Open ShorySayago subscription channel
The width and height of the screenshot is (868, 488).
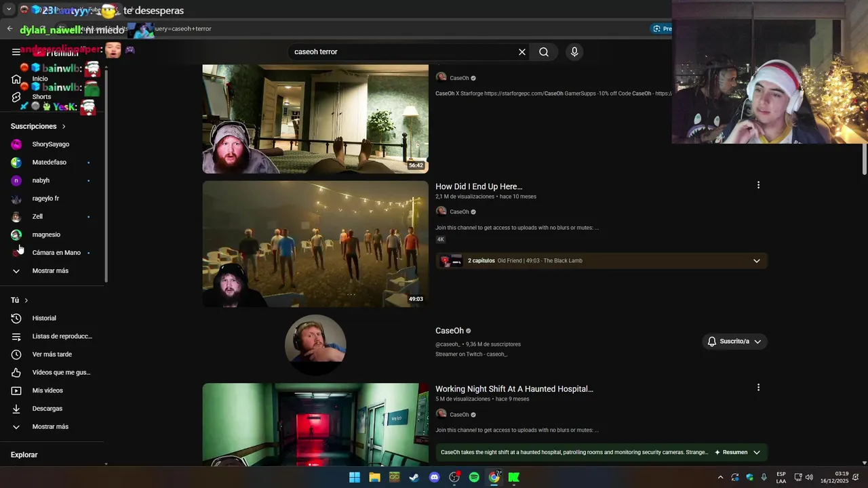point(51,144)
